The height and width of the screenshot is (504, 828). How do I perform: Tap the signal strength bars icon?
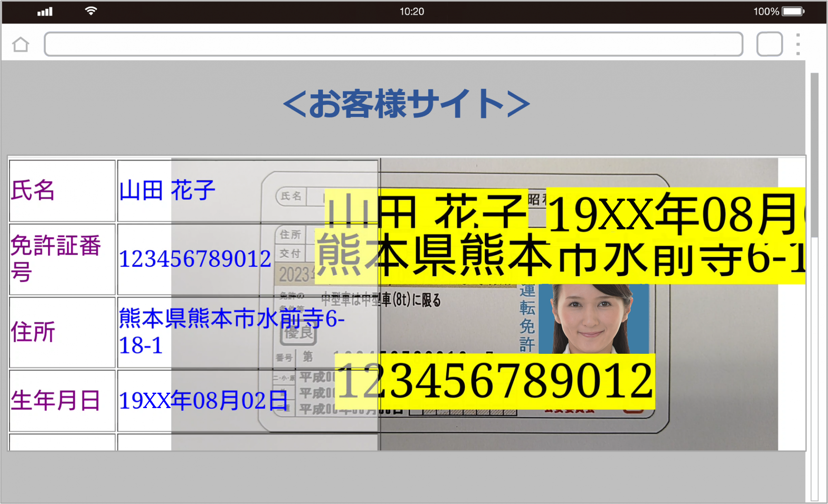(x=45, y=12)
